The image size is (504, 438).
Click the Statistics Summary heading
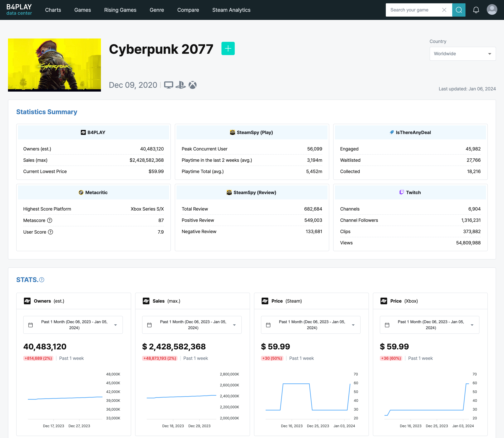point(47,112)
